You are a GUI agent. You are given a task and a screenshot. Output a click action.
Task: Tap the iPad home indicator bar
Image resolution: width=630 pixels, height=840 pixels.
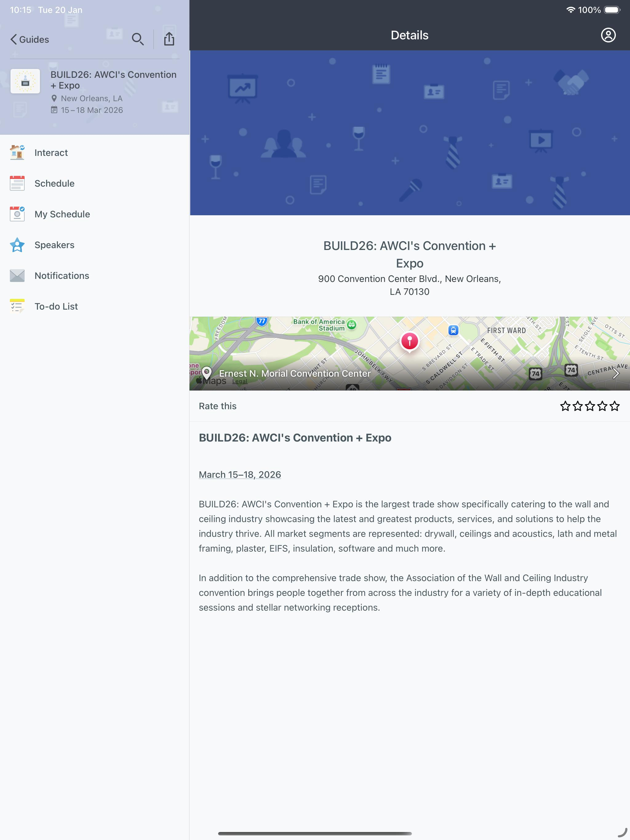point(315,834)
